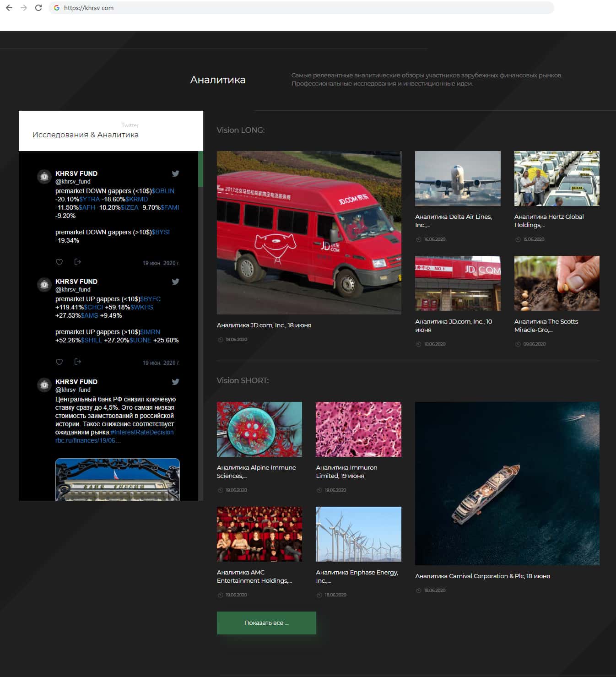The height and width of the screenshot is (677, 616).
Task: Open the $BYSI cashtag link
Action: click(x=161, y=232)
